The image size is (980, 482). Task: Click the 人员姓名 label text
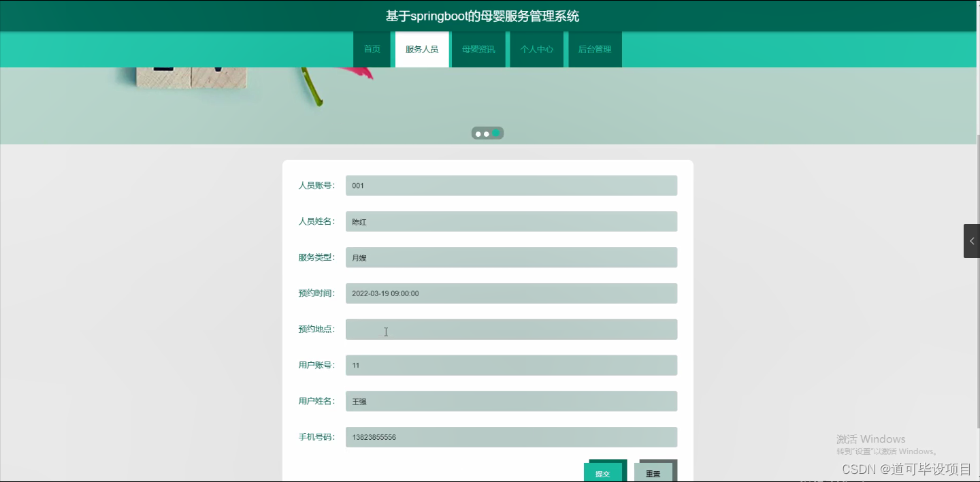[x=316, y=221]
